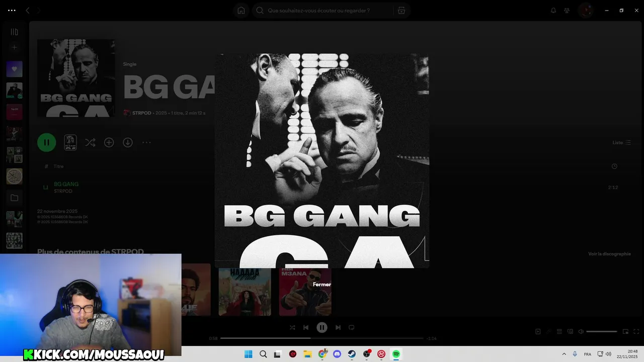Open the folder in the library sidebar
This screenshot has height=362, width=644.
(15, 198)
